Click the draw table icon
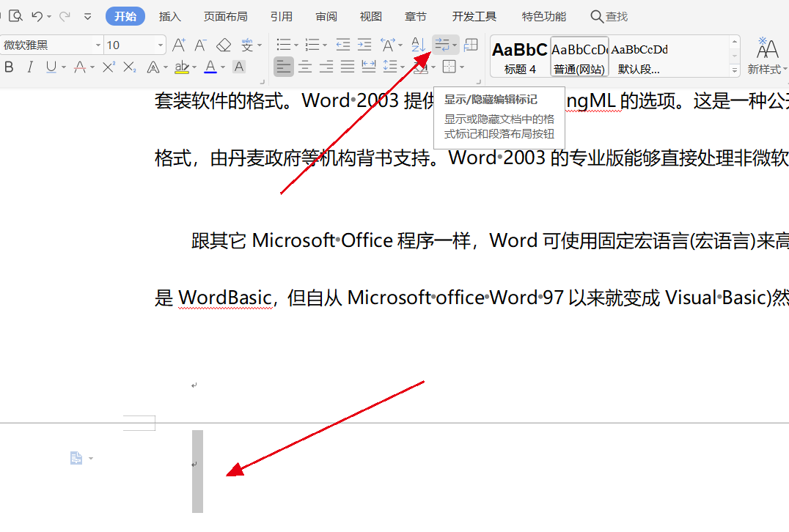 click(x=471, y=45)
